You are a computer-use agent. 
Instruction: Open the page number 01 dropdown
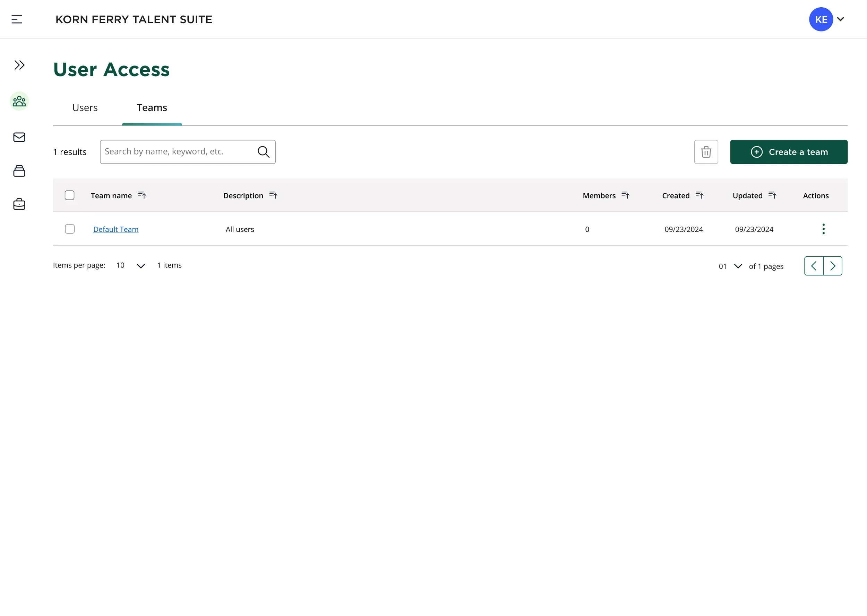[x=738, y=266]
